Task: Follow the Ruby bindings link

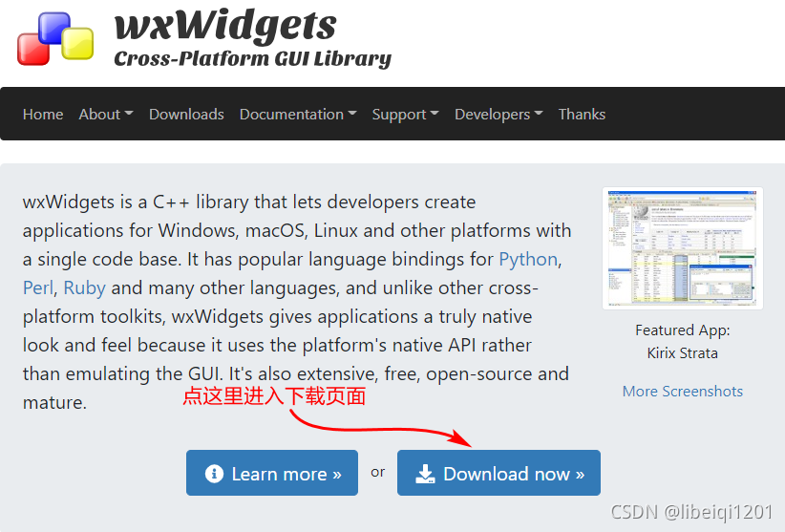Action: 85,287
